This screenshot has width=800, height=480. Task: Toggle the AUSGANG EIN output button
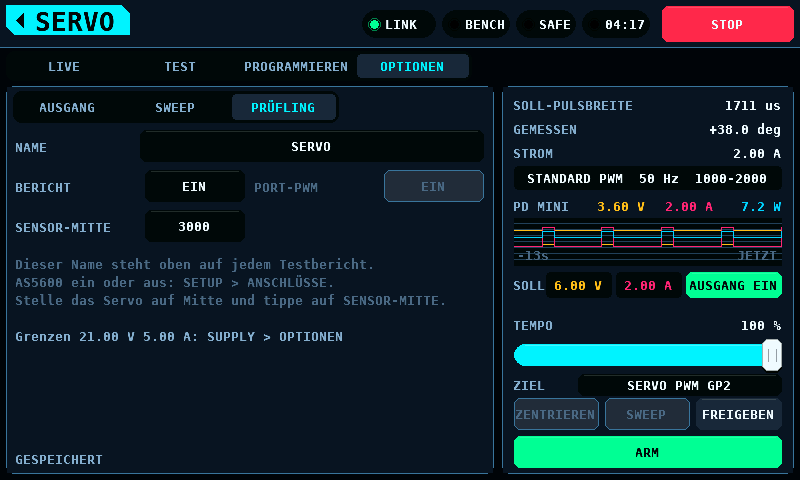733,286
